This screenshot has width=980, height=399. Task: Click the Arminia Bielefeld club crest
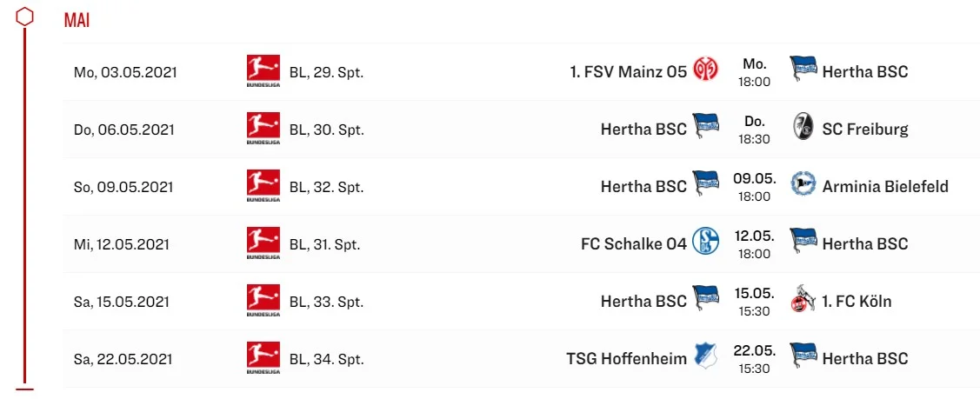803,186
